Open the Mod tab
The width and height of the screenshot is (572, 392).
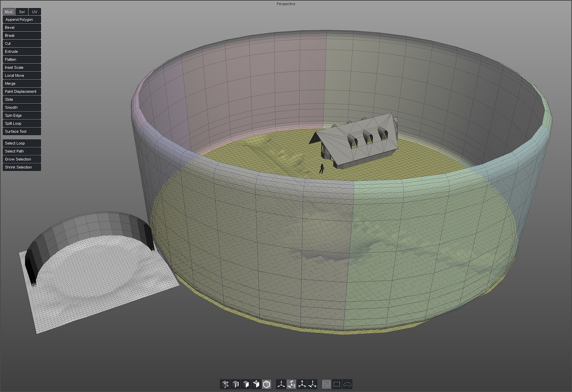9,12
